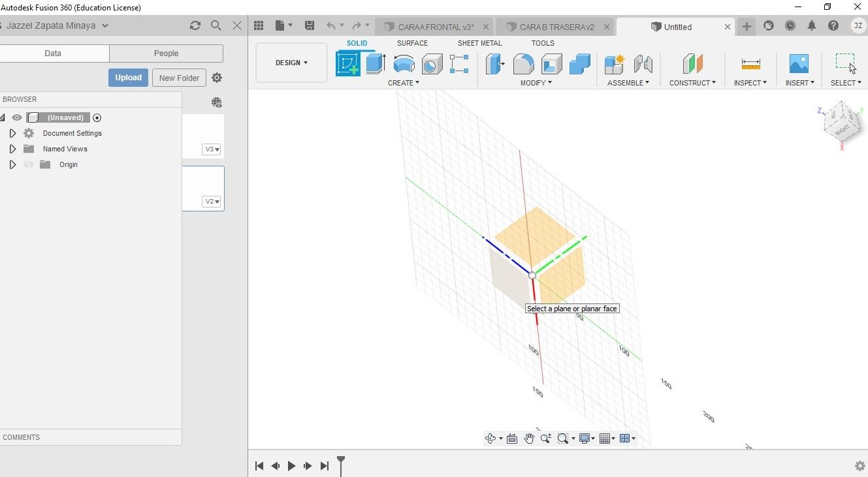Viewport: 868px width, 477px height.
Task: Switch to the TOOLS tab
Action: coord(543,43)
